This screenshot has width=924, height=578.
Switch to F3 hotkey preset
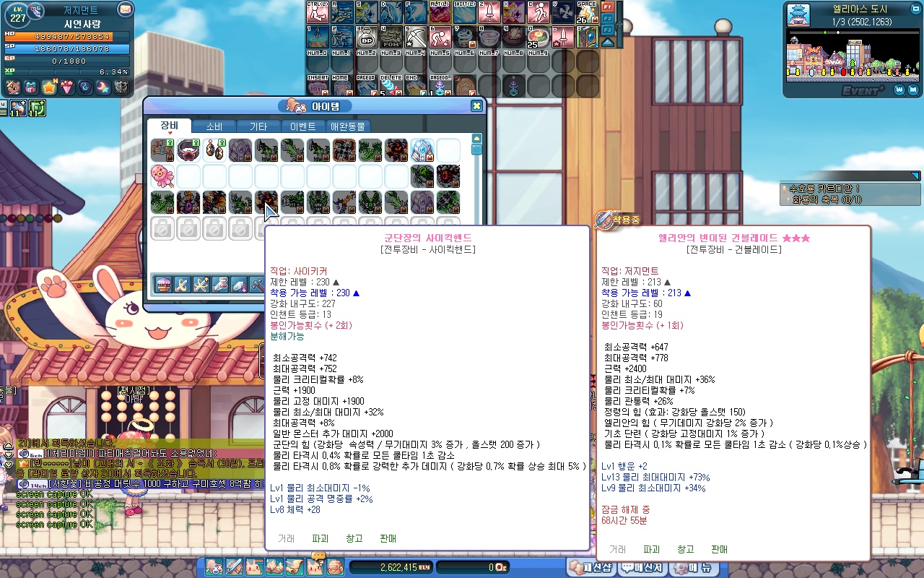coord(608,30)
